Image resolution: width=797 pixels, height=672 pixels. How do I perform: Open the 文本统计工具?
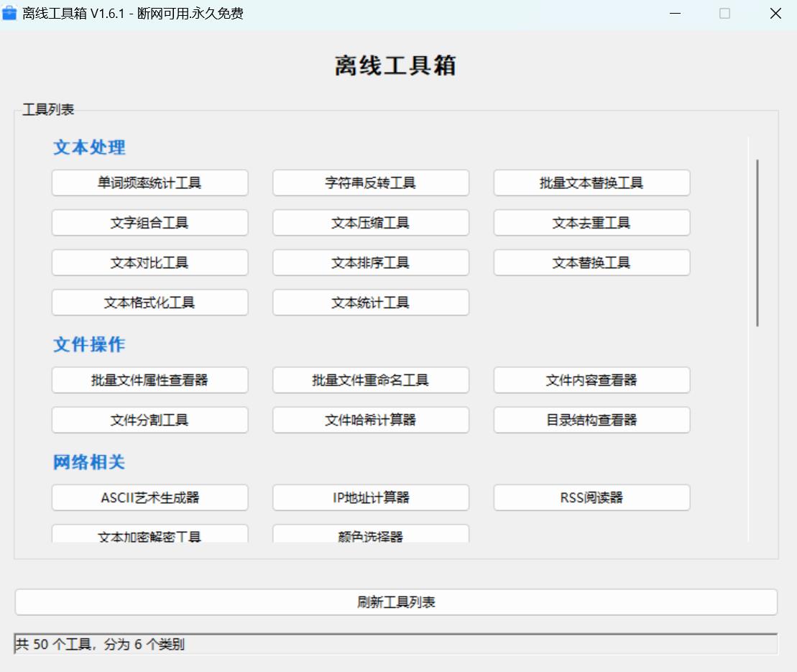coord(370,303)
